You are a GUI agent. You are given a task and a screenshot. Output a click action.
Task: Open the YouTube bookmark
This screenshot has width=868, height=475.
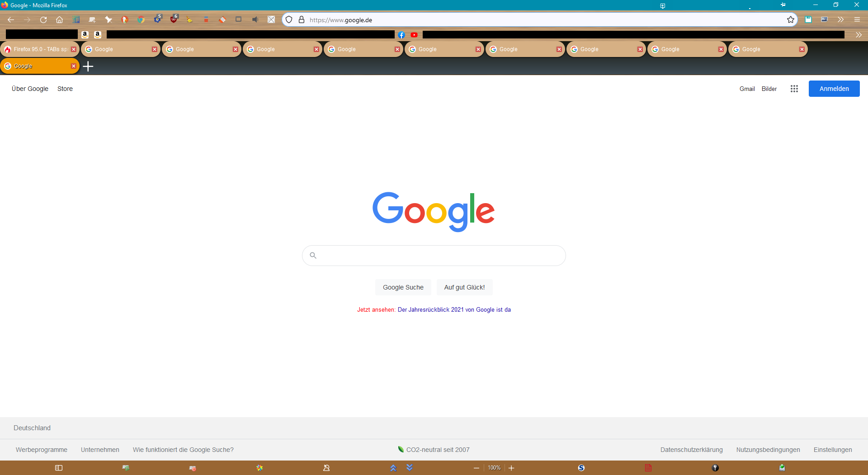point(414,35)
